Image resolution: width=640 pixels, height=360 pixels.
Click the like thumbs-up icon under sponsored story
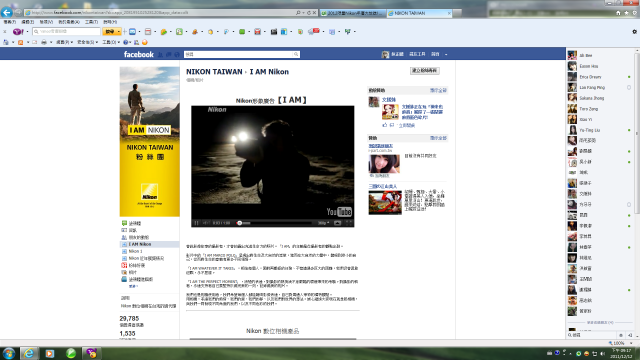[x=384, y=125]
